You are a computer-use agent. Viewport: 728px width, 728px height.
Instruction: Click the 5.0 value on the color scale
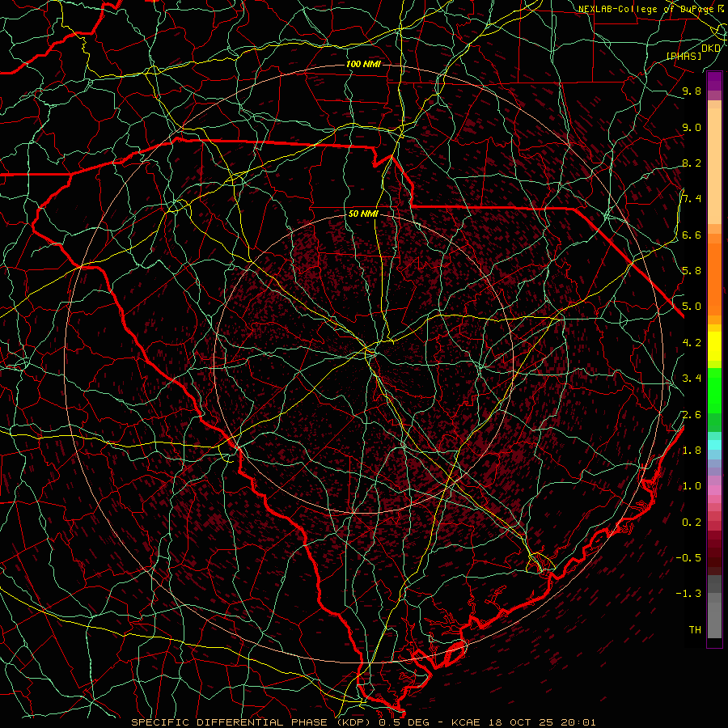click(x=692, y=307)
